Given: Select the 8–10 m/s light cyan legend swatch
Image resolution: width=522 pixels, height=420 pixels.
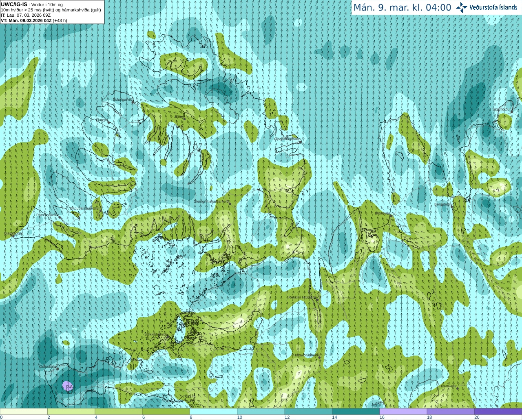Looking at the screenshot, I should (213, 411).
